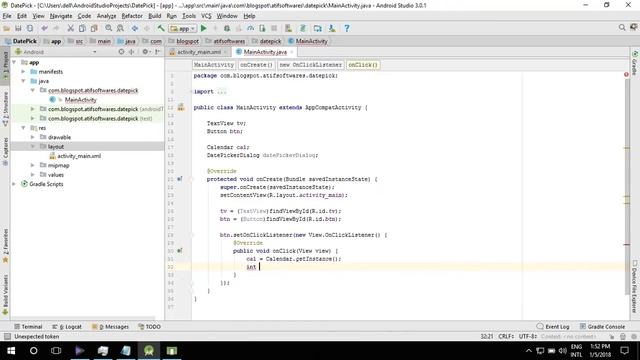Open the TODO tool window
This screenshot has width=640, height=360.
149,327
